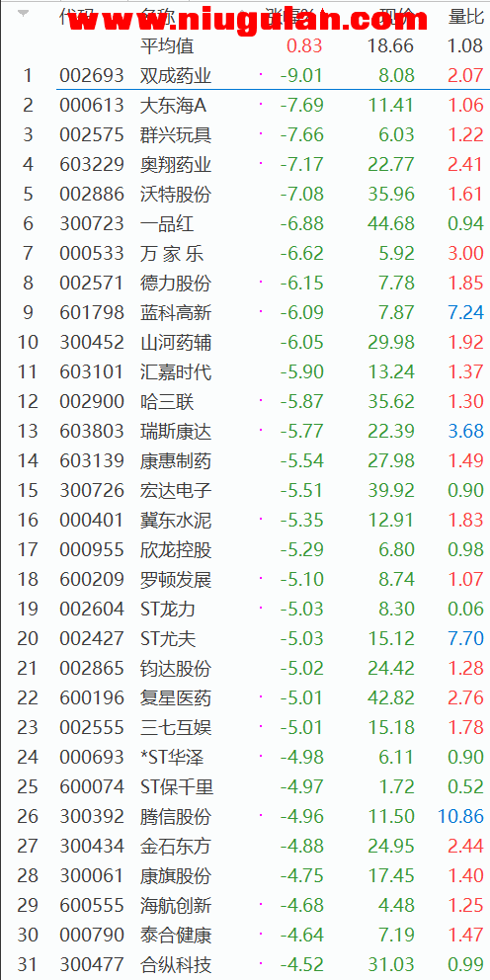Click stock code 300726
The height and width of the screenshot is (980, 490).
(92, 491)
